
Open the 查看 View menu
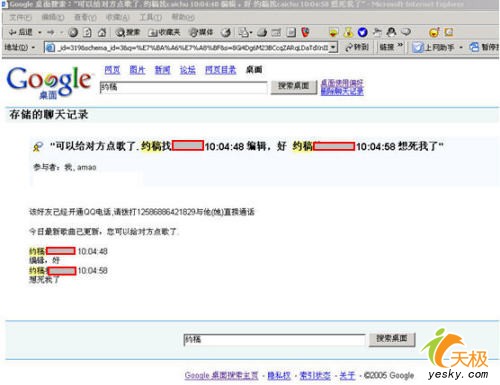tap(85, 17)
